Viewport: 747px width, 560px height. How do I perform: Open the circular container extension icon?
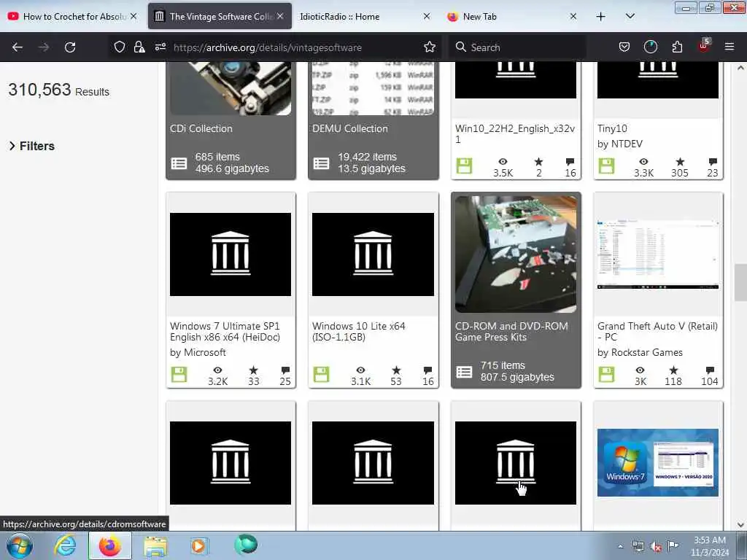[650, 47]
